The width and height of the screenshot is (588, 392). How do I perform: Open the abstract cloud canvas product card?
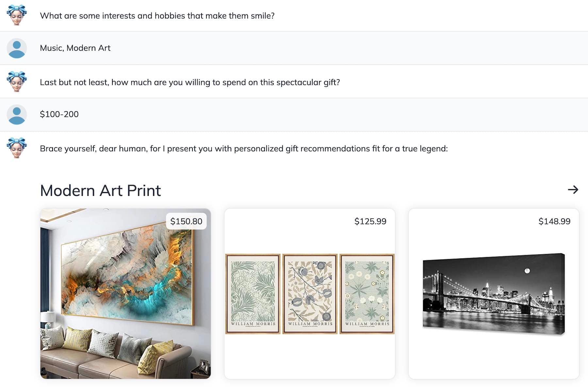tap(125, 294)
